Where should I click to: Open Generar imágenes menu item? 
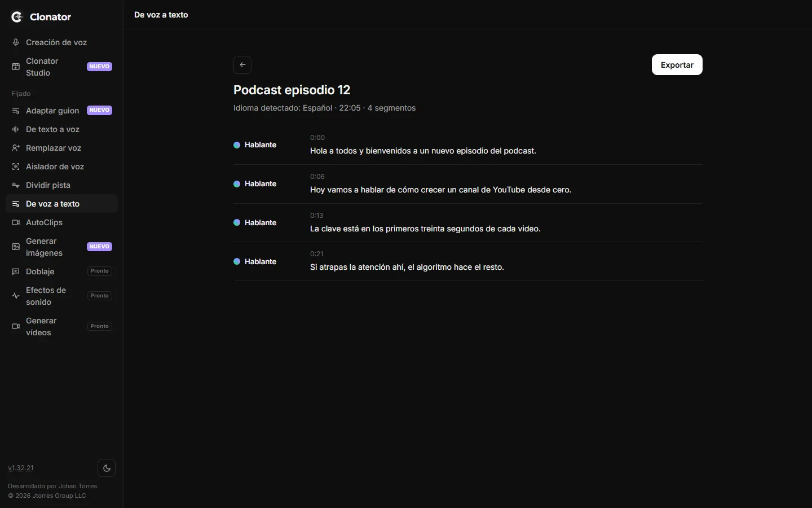point(61,247)
